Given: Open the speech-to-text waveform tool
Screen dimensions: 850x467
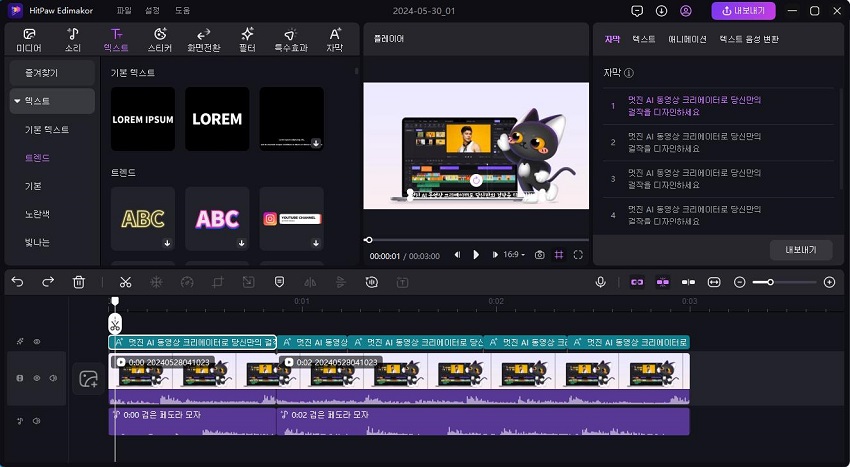Looking at the screenshot, I should [x=371, y=282].
